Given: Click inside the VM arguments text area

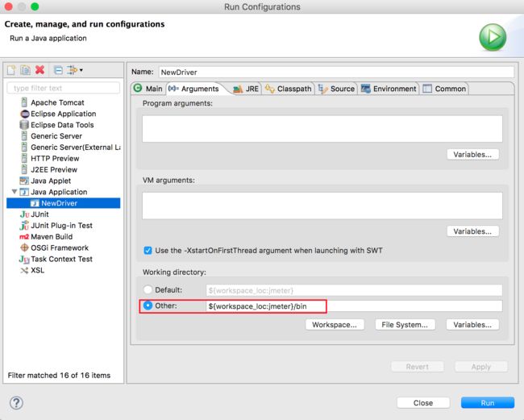Looking at the screenshot, I should point(322,206).
